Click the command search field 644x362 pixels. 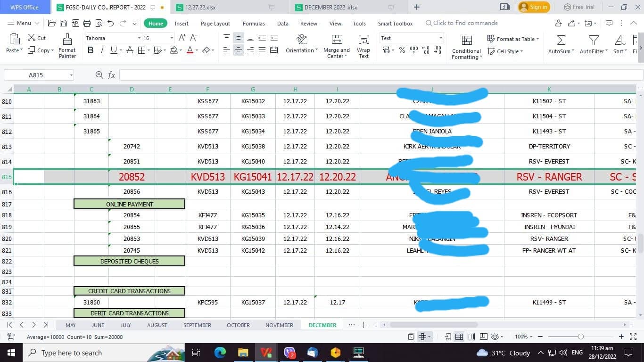462,23
